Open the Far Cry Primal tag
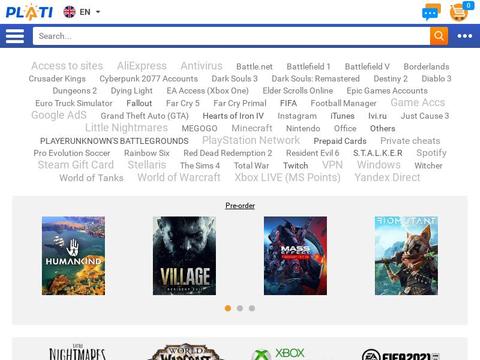 coord(240,104)
